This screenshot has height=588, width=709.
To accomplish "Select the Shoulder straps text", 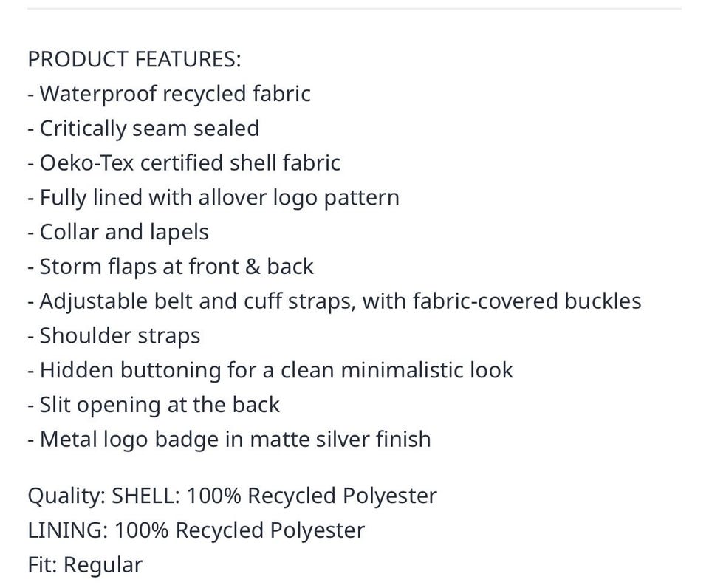I will pyautogui.click(x=114, y=336).
